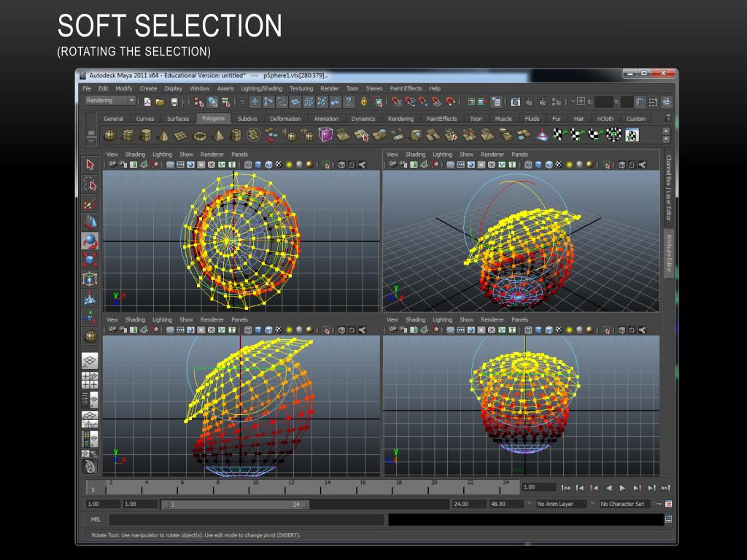This screenshot has height=560, width=747.
Task: Add a polygon pyramid from the shelf
Action: click(x=217, y=135)
